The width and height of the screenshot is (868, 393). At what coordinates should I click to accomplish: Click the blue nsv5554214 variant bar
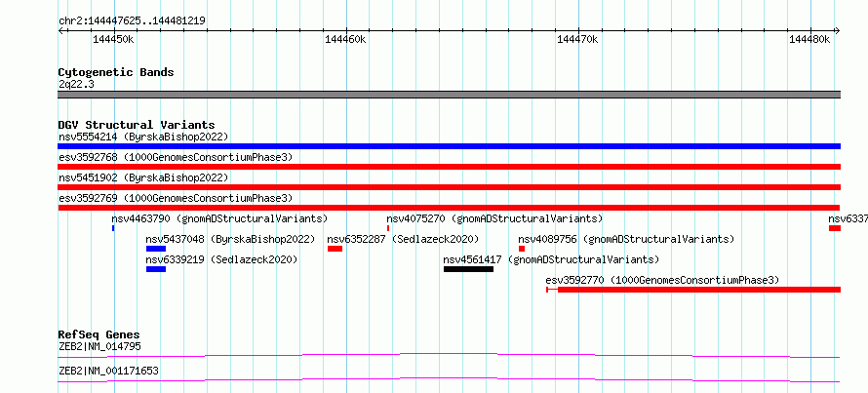(449, 146)
